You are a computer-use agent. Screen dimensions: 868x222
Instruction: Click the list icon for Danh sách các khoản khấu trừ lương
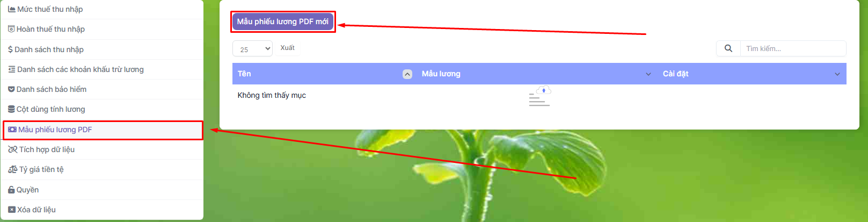click(x=12, y=69)
